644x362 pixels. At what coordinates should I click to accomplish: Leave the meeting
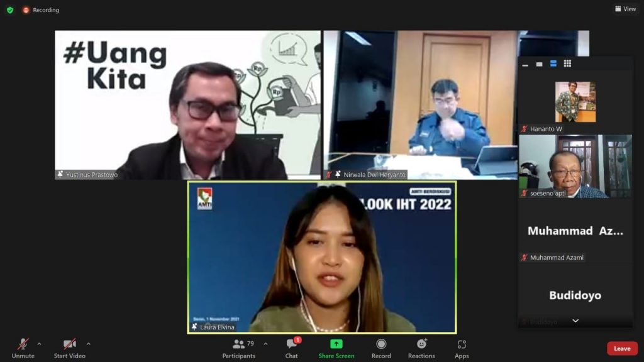click(622, 348)
